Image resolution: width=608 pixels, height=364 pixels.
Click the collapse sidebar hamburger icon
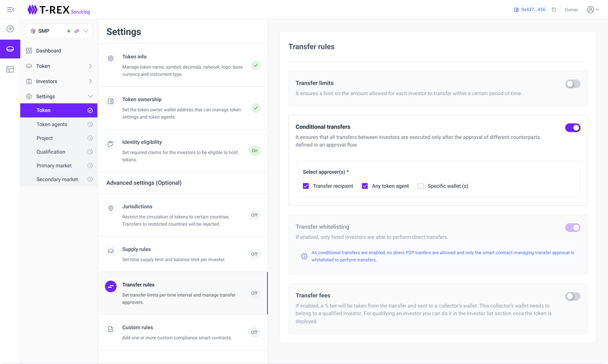click(10, 10)
